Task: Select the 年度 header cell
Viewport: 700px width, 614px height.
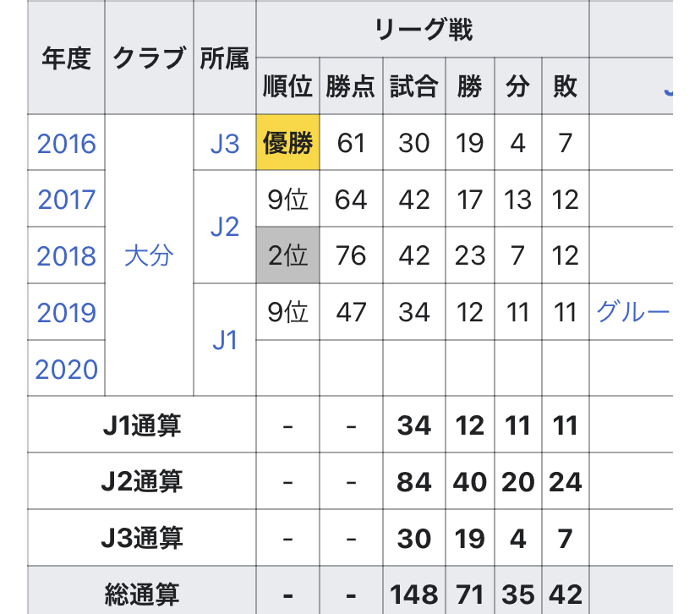Action: (x=66, y=58)
